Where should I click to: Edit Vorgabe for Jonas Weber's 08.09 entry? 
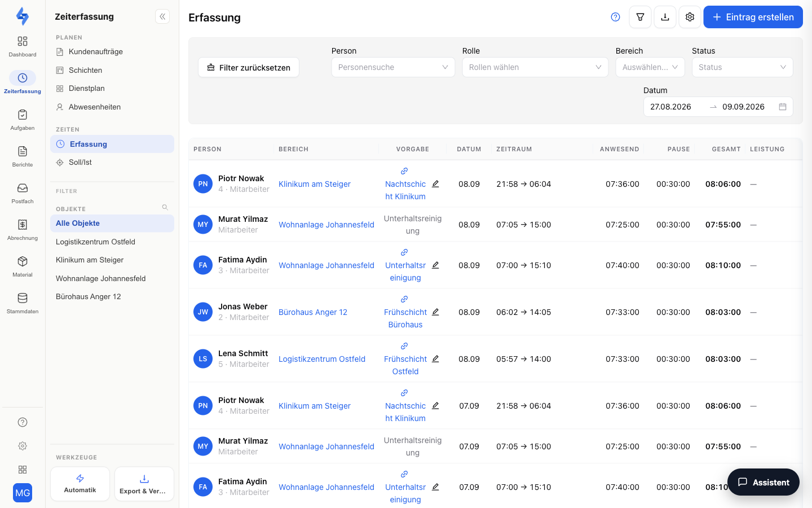[x=435, y=312]
